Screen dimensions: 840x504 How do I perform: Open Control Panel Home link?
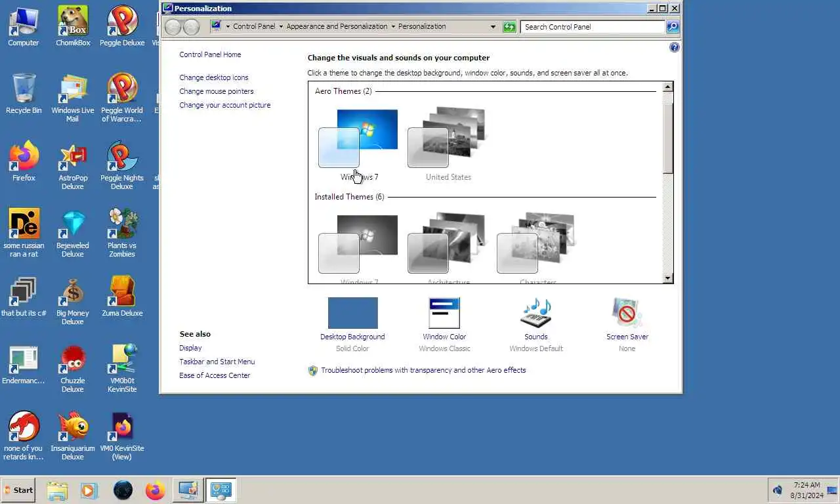click(210, 54)
